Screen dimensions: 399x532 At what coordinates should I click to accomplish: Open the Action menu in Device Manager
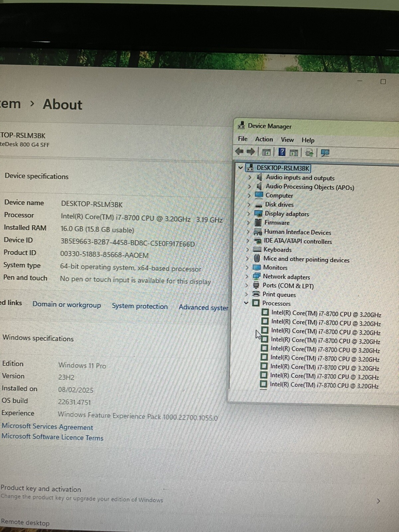click(x=264, y=139)
